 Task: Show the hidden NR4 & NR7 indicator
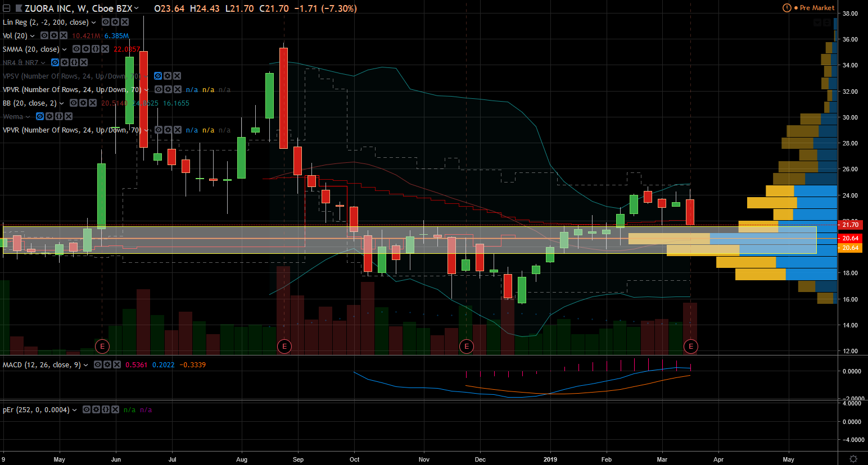55,63
